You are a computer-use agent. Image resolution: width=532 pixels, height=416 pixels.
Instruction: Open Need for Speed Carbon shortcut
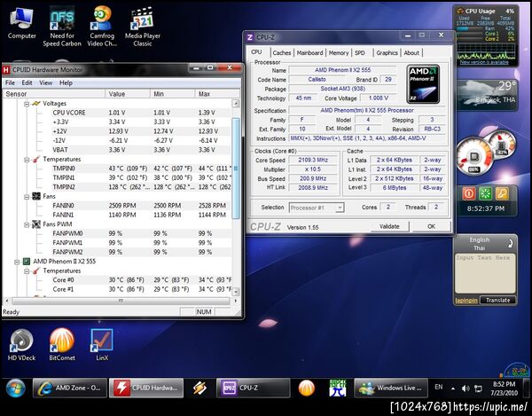click(62, 27)
